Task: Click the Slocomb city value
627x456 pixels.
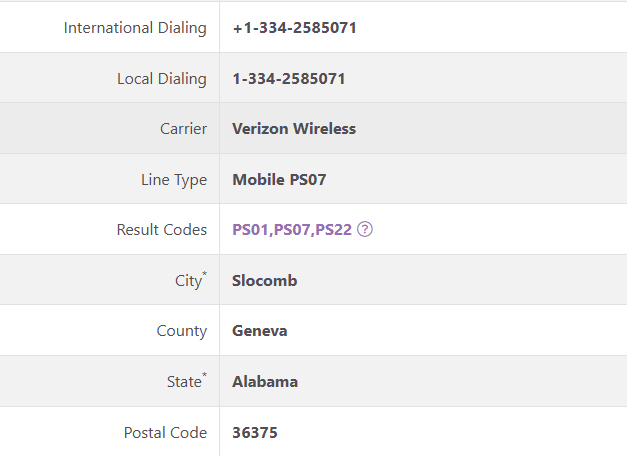Action: point(264,280)
